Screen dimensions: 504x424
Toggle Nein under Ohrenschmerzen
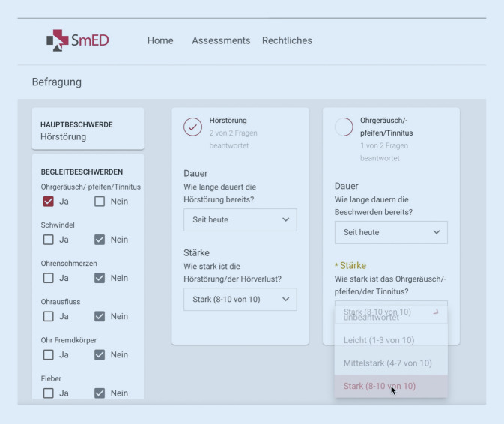[100, 278]
